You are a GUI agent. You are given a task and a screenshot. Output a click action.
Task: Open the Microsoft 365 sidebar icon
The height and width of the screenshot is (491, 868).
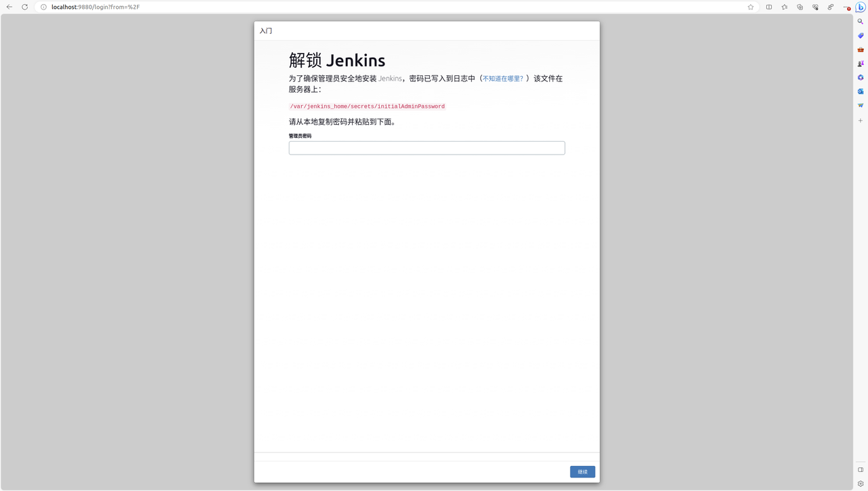point(859,77)
